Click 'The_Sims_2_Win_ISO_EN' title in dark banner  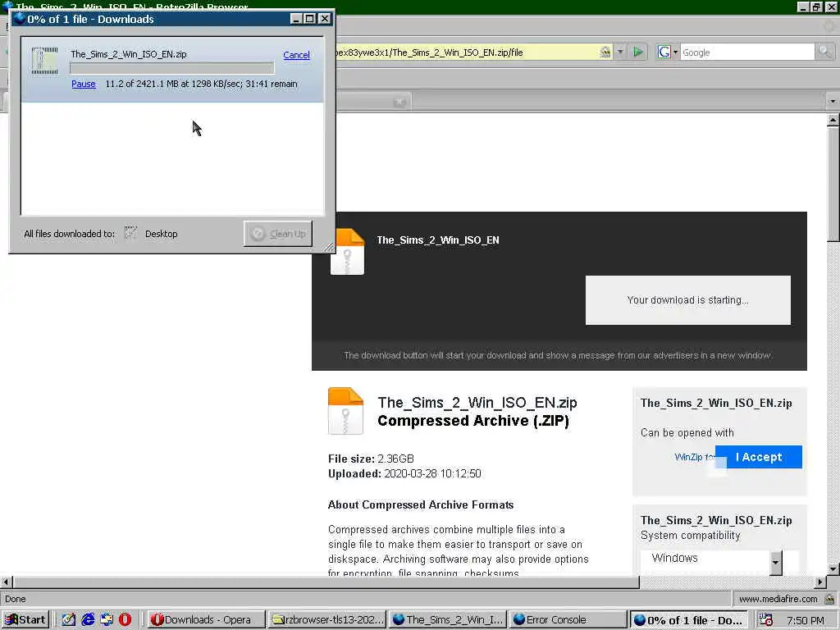[438, 240]
